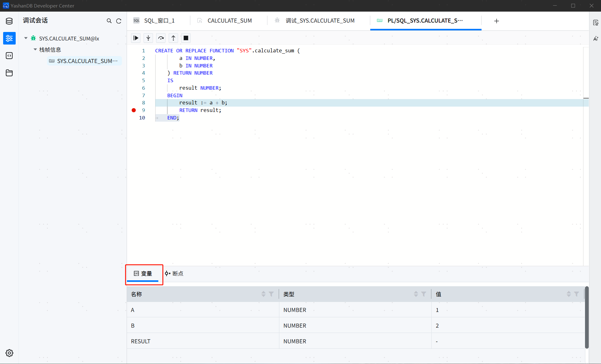Switch to the SQL_窗口_1 tab

[159, 21]
